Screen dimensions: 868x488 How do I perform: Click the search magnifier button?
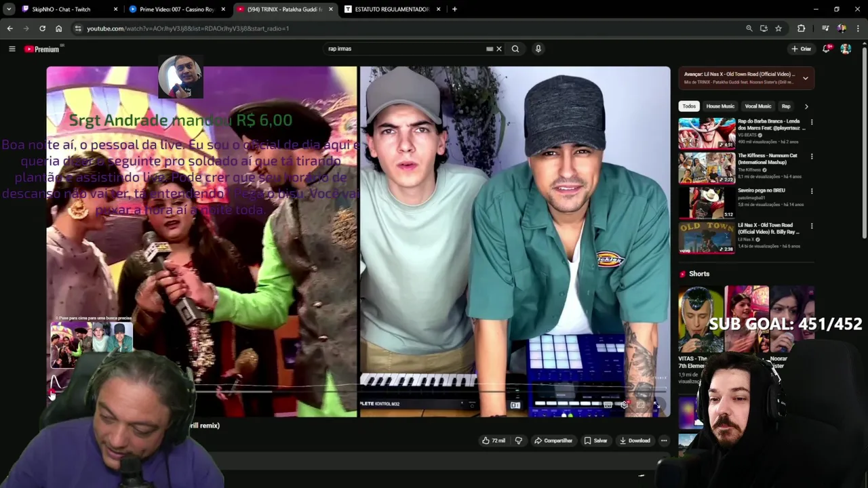coord(515,49)
